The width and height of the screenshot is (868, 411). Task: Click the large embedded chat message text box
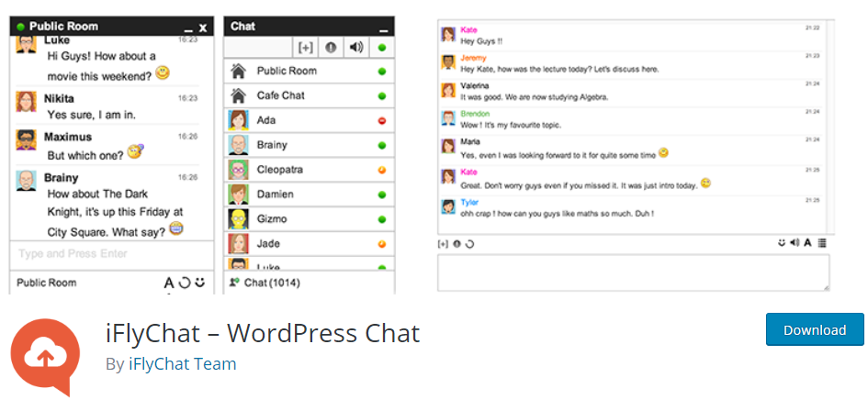coord(633,272)
